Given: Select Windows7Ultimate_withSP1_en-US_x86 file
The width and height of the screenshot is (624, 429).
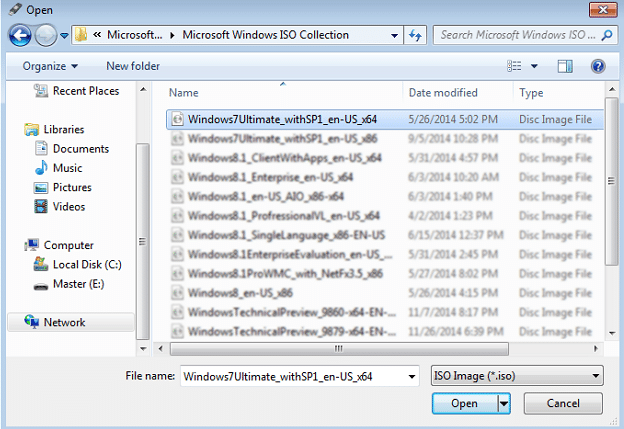Looking at the screenshot, I should coord(384,138).
